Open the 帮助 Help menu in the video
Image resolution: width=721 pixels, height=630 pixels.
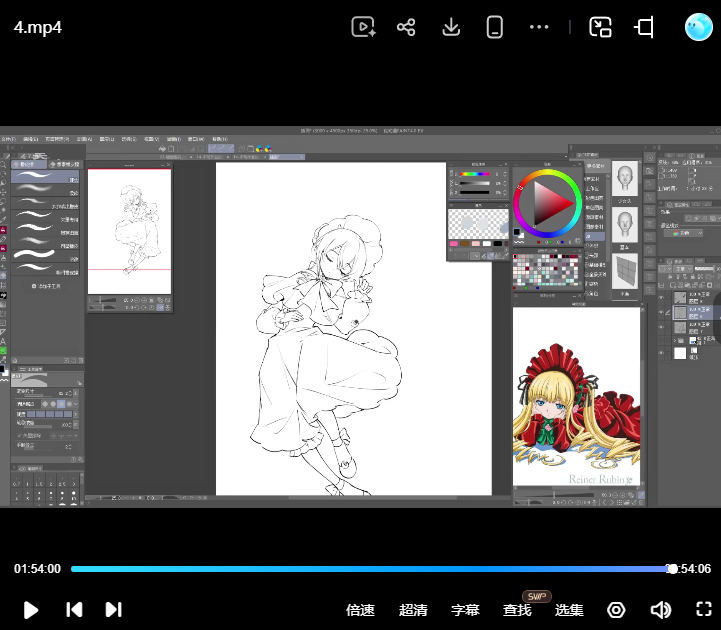[x=219, y=139]
